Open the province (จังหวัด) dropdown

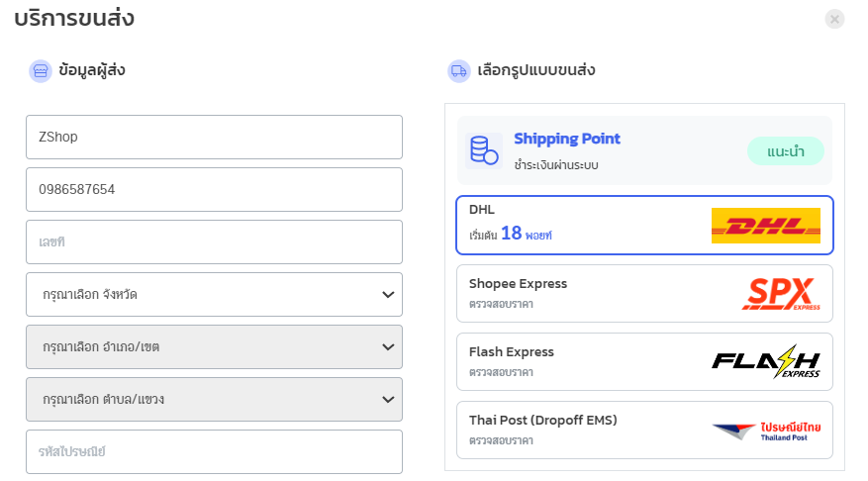tap(214, 294)
